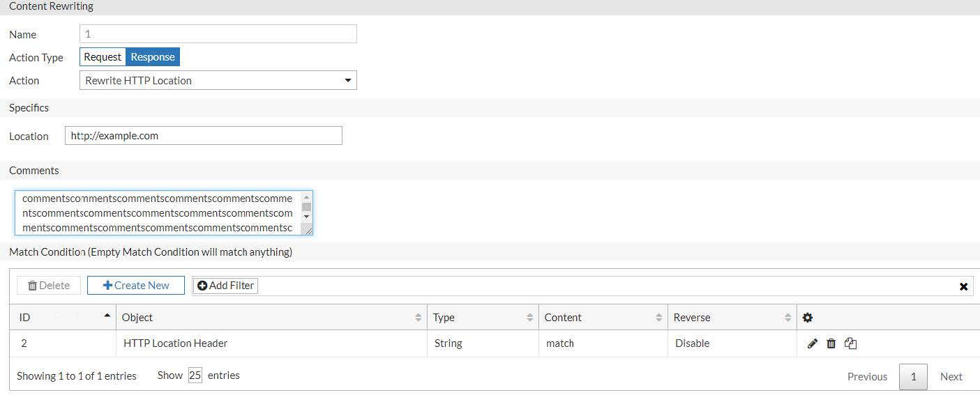Go to page 1 in pagination
The height and width of the screenshot is (395, 980).
tap(913, 377)
